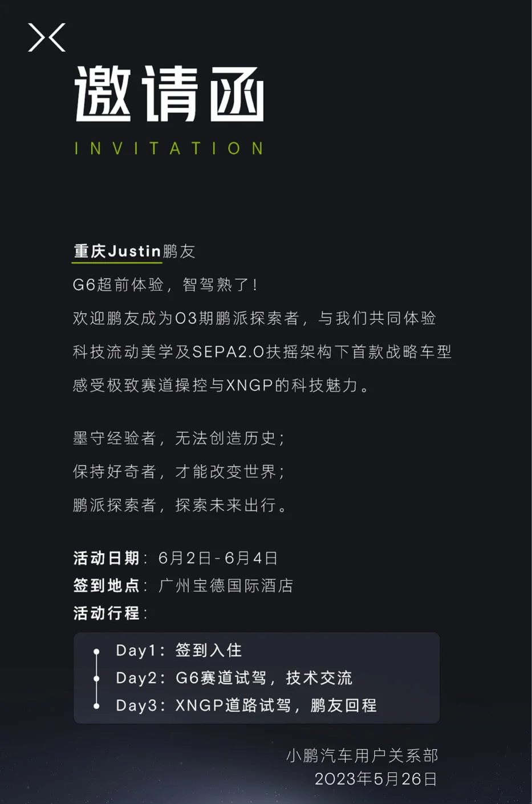Click the 活动日期 label

[107, 558]
